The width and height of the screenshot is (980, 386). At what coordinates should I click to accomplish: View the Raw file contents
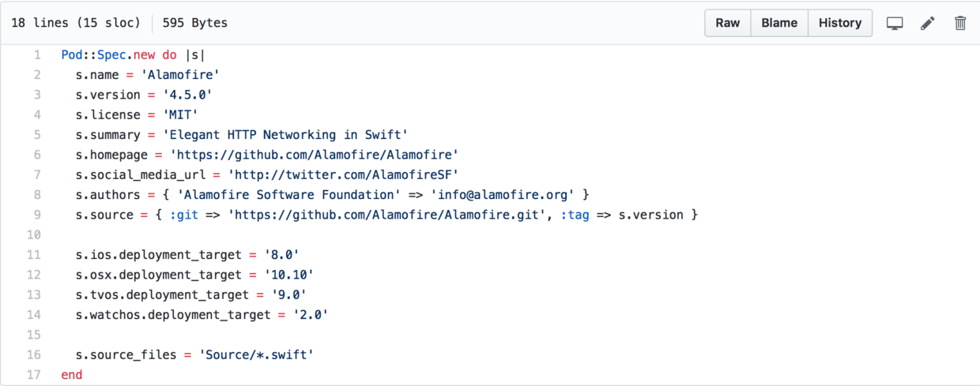[x=727, y=23]
